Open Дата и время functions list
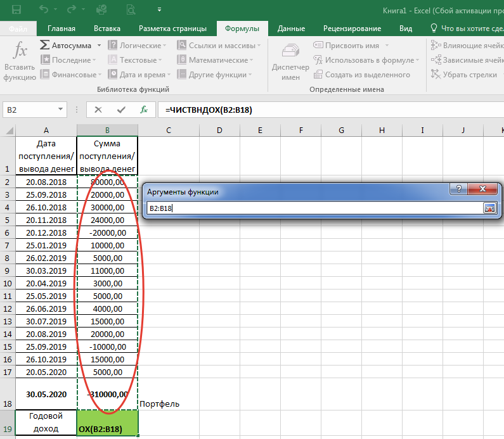Screen dimensions: 504x439 click(x=139, y=75)
